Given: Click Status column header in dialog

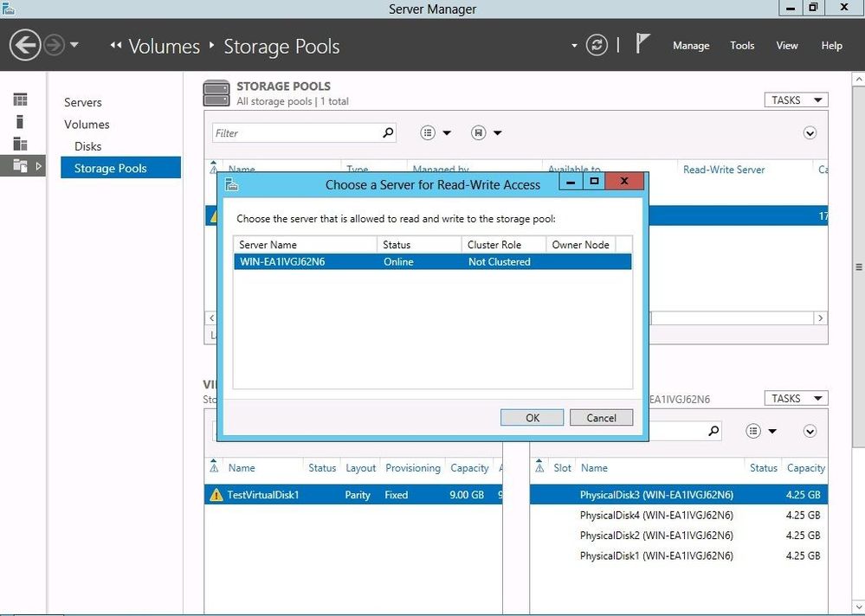Looking at the screenshot, I should tap(419, 245).
